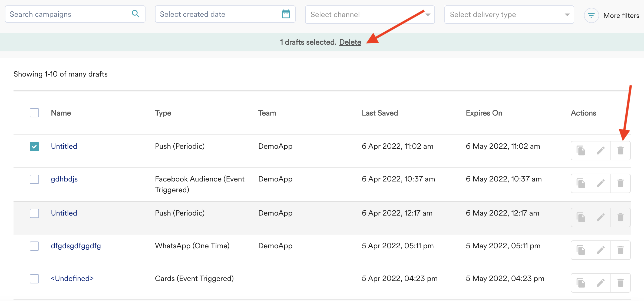
Task: Uncheck the first Untitled draft checkbox
Action: point(34,146)
